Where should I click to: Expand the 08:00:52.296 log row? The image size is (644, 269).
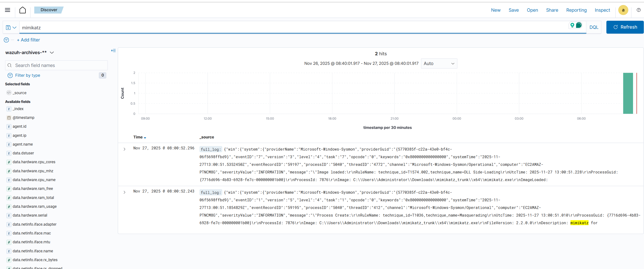[124, 149]
